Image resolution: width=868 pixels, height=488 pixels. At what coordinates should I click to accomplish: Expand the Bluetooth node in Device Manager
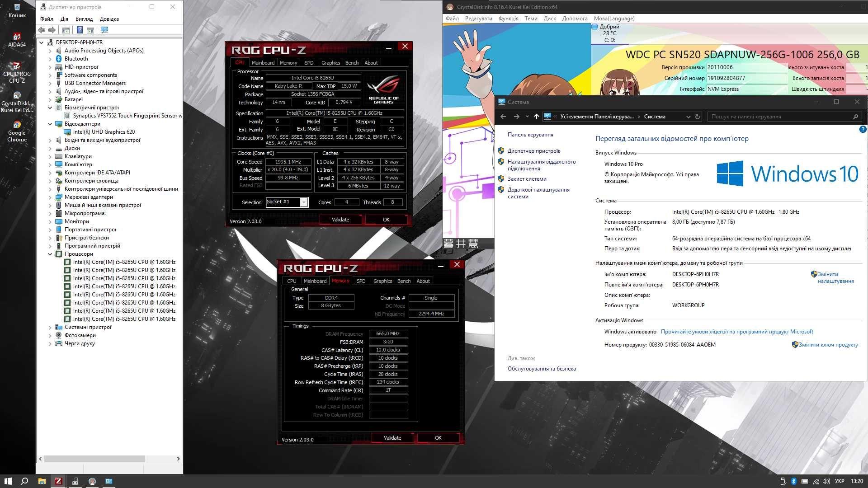(50, 59)
